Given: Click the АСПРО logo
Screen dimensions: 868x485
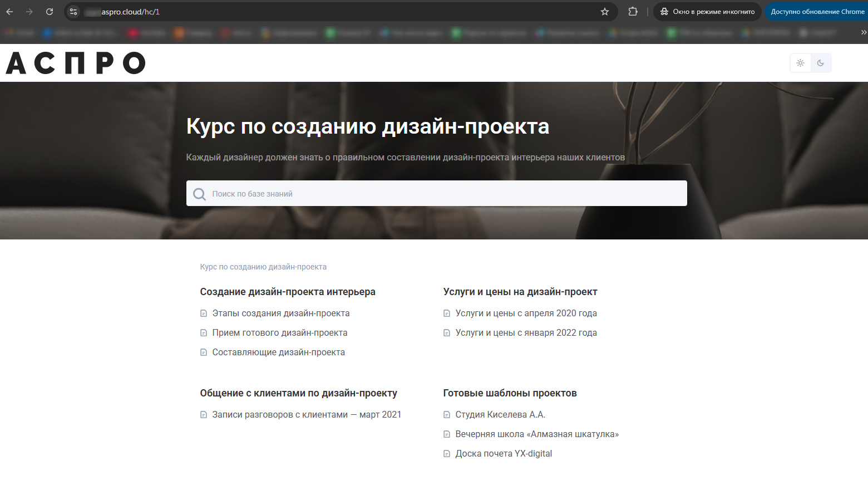Looking at the screenshot, I should tap(76, 63).
